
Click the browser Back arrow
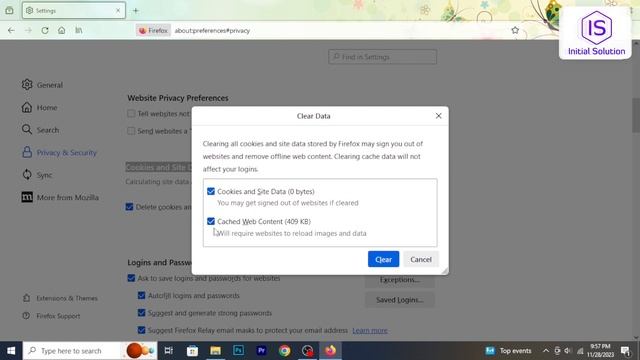click(11, 31)
